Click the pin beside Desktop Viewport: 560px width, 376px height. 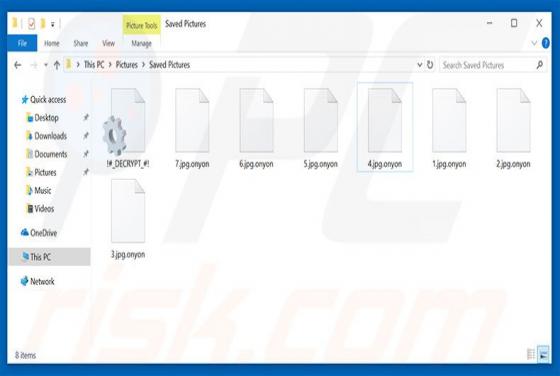[86, 117]
